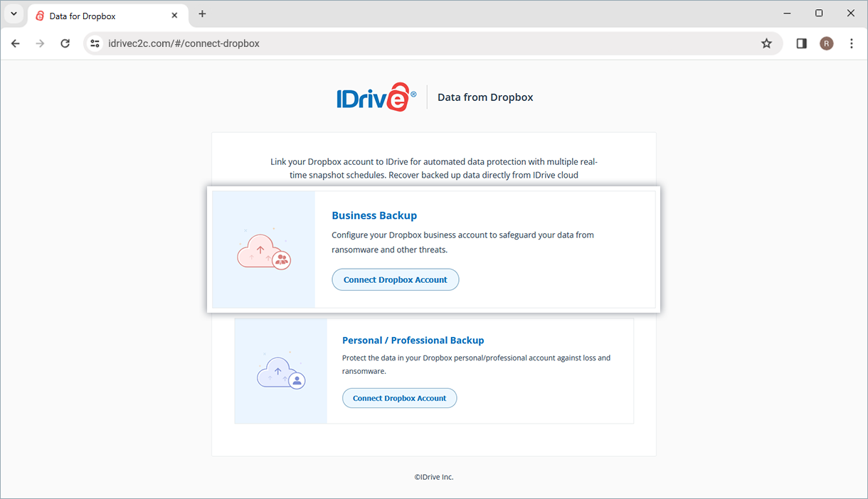Click the IDrive logo

376,97
